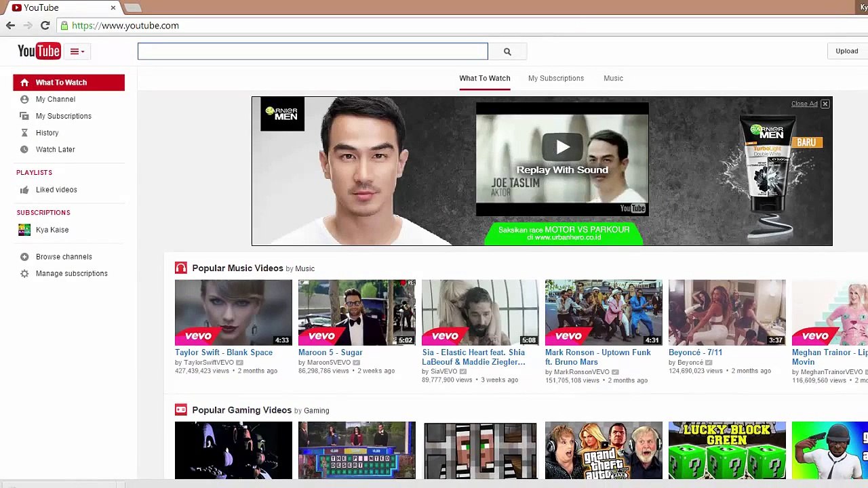The image size is (868, 488).
Task: Switch to My Subscriptions tab
Action: [x=556, y=78]
